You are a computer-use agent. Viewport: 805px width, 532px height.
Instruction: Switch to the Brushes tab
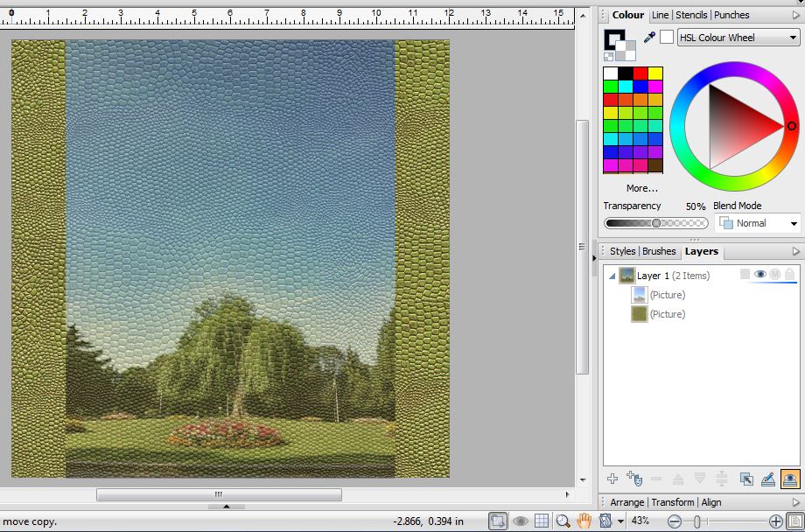[659, 251]
